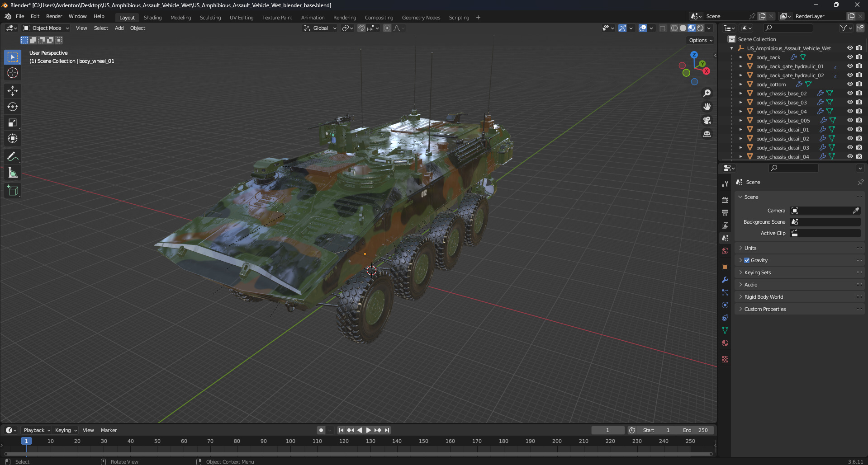Activate the Transform tool
The image size is (868, 465).
tap(13, 138)
